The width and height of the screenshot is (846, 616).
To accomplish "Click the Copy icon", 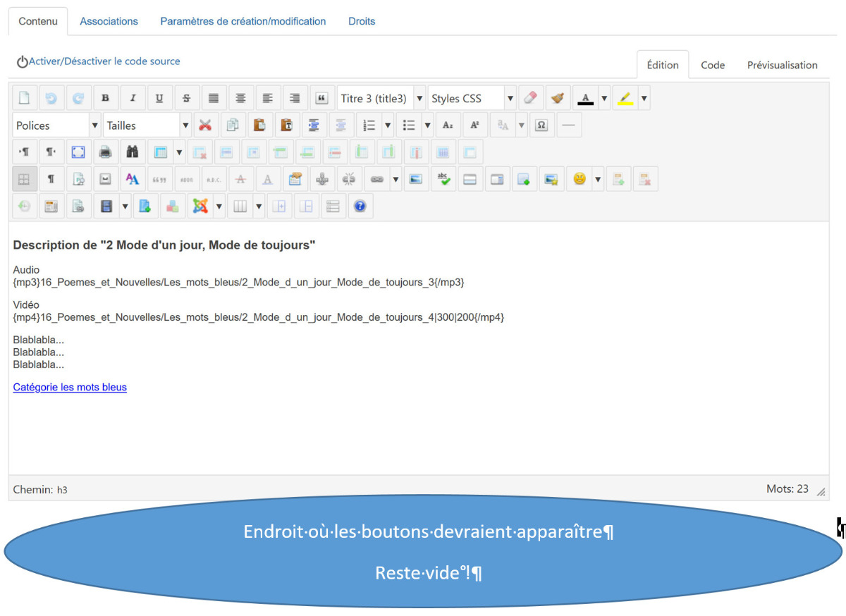I will [232, 125].
